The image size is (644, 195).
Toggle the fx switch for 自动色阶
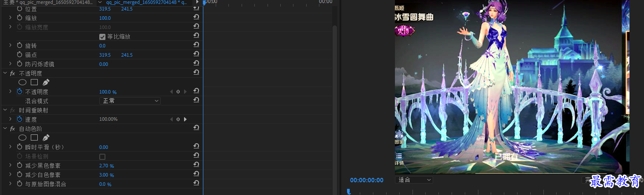12,129
